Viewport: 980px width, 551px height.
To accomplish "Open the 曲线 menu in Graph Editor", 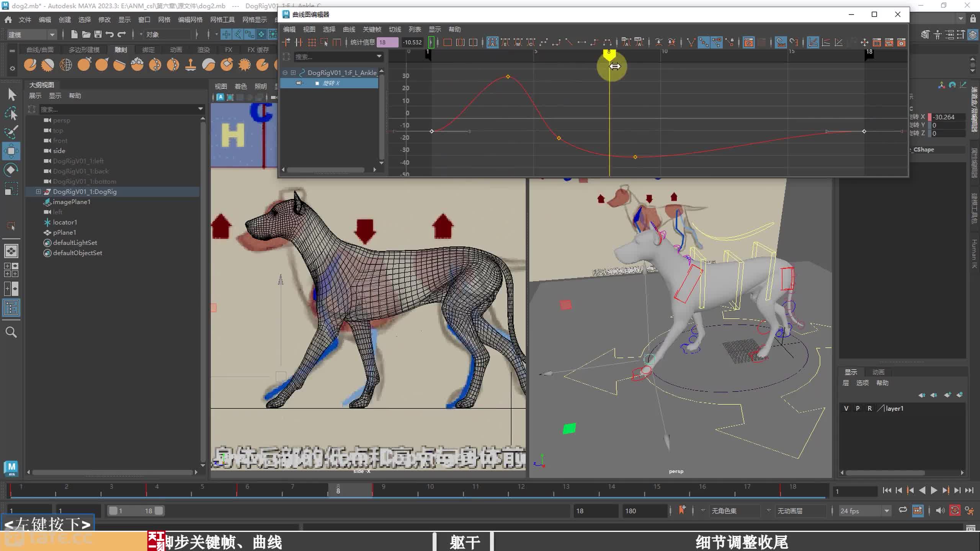I will point(349,29).
